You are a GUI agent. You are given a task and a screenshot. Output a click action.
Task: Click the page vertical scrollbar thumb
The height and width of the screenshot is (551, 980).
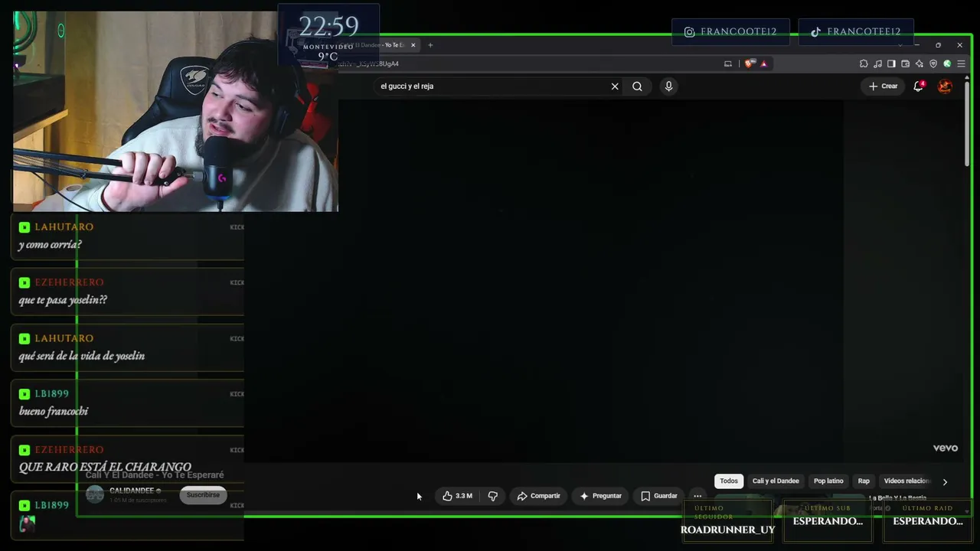[967, 122]
